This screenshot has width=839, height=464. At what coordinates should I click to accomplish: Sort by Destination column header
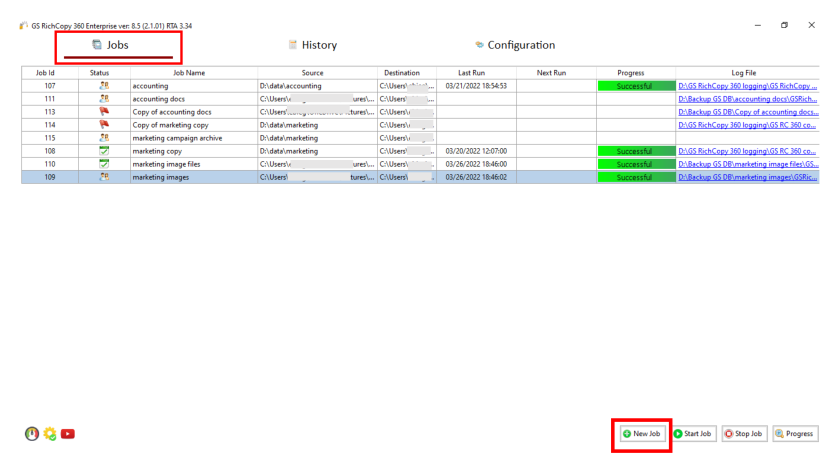coord(407,73)
